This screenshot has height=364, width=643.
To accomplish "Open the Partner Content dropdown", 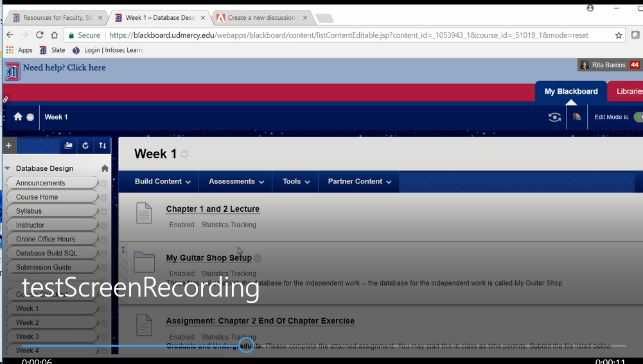I will [x=359, y=182].
